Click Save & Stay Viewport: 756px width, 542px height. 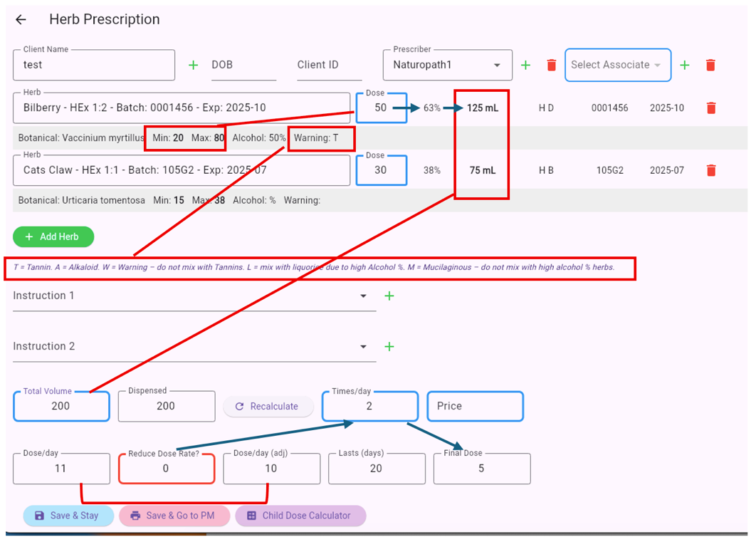tap(68, 516)
